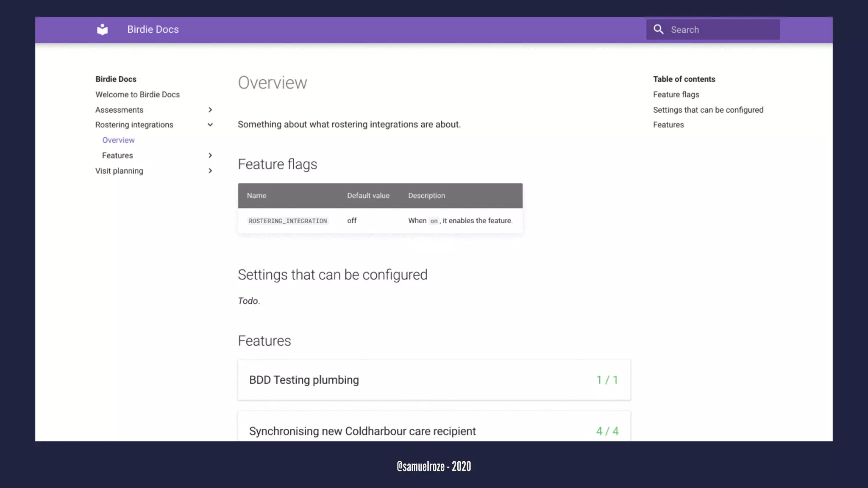Screen dimensions: 868x488
Task: Expand the Visit planning chevron
Action: coord(210,171)
